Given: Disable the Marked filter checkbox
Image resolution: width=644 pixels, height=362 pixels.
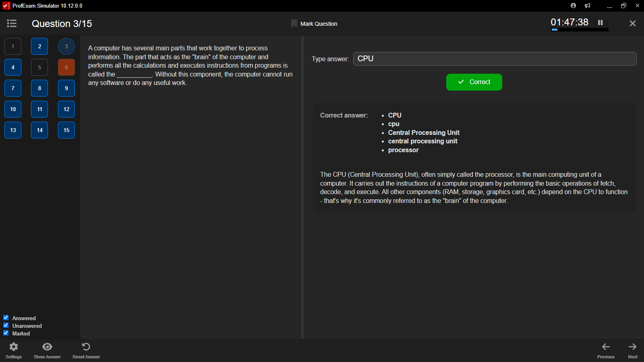Looking at the screenshot, I should (6, 333).
